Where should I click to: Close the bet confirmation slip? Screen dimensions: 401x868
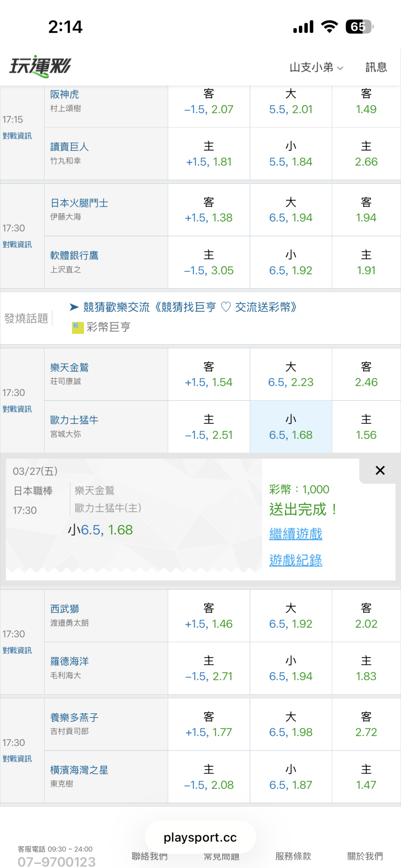(x=380, y=471)
